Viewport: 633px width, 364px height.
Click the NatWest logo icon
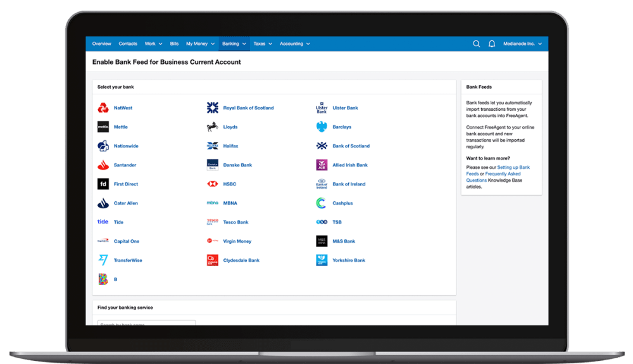click(x=103, y=108)
